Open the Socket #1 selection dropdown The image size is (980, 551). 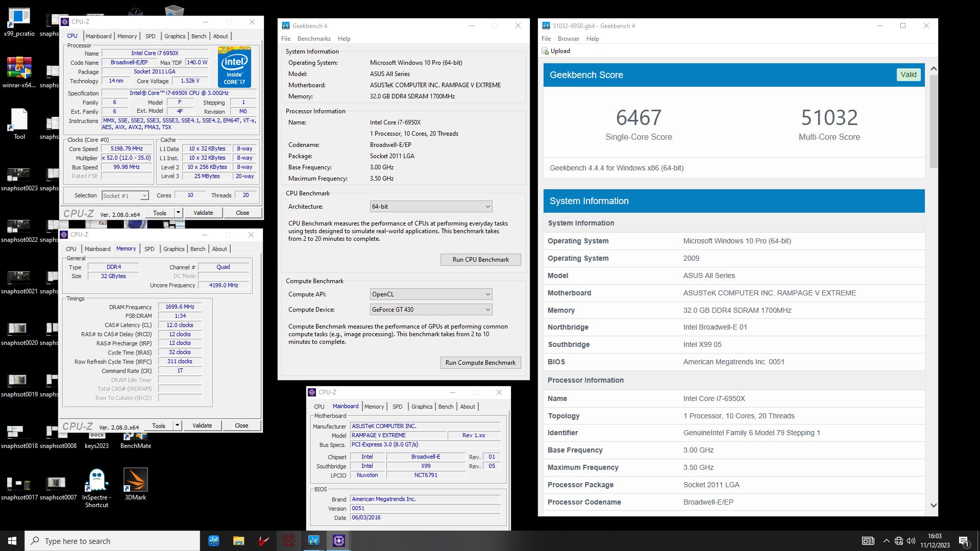pos(125,196)
